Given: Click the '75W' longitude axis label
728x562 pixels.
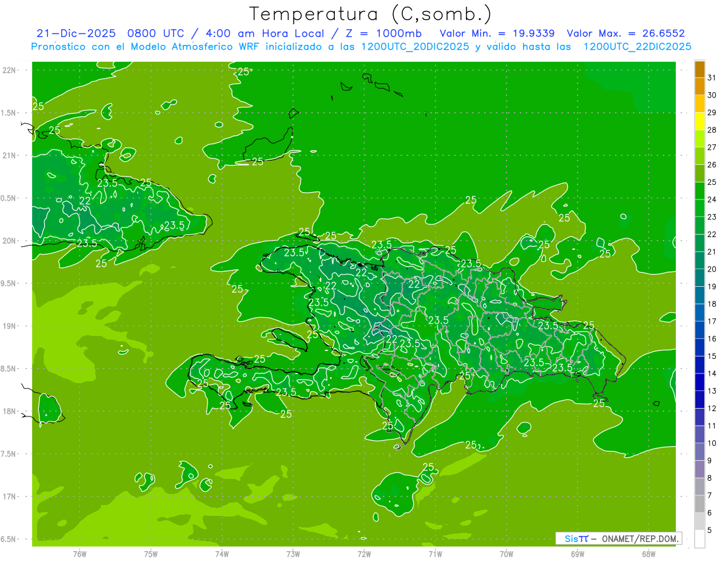Looking at the screenshot, I should [151, 554].
